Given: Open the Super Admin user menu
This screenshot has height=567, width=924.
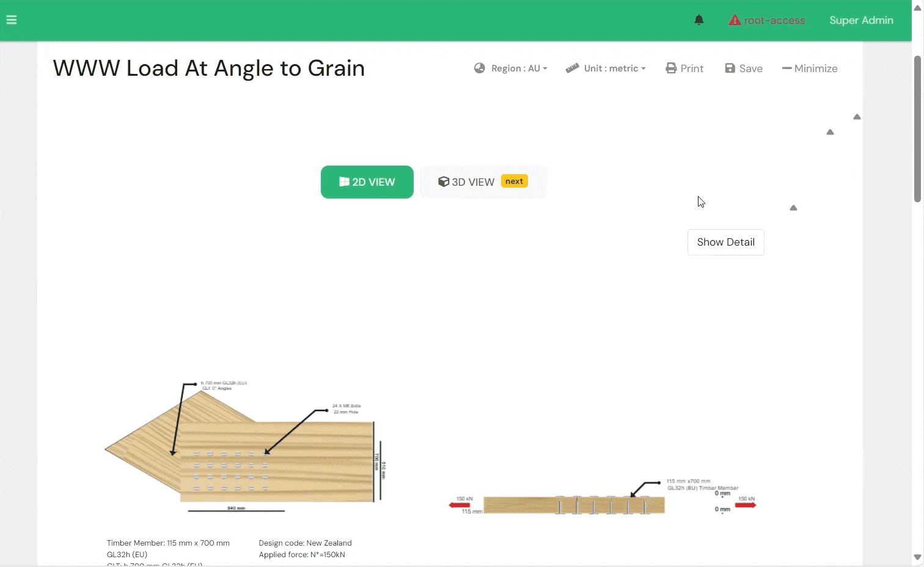Looking at the screenshot, I should pos(861,20).
